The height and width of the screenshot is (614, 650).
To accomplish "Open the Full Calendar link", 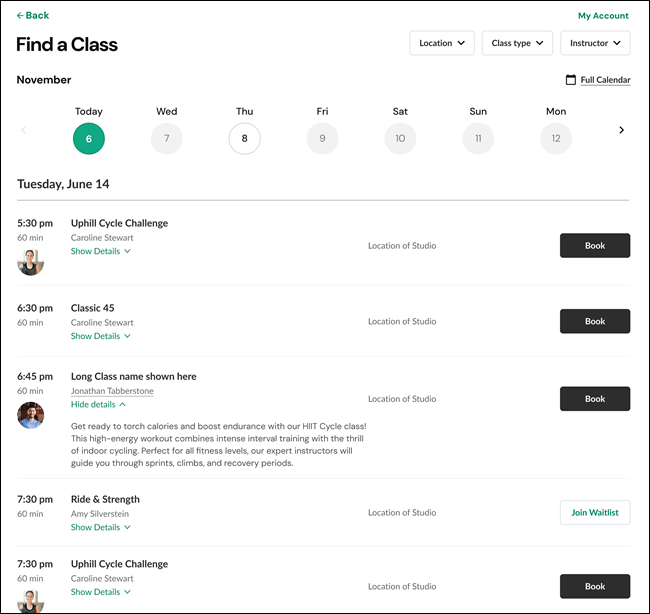I will point(605,80).
